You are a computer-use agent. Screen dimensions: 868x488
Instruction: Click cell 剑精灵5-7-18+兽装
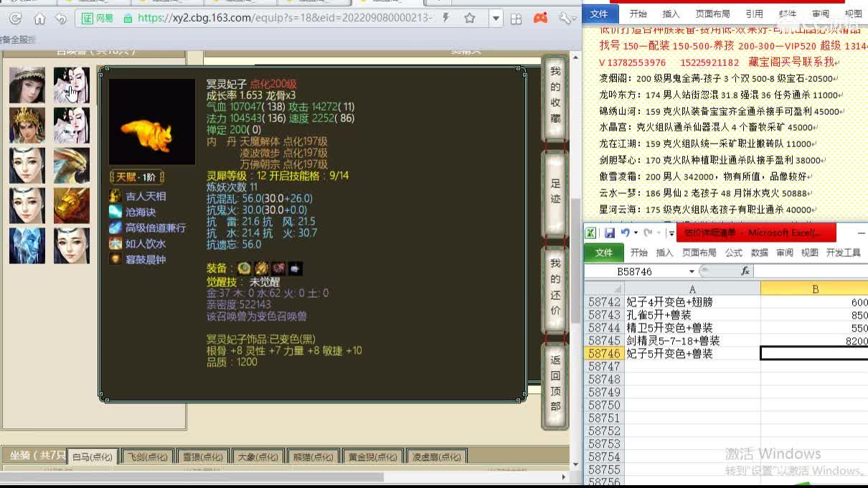(x=692, y=341)
